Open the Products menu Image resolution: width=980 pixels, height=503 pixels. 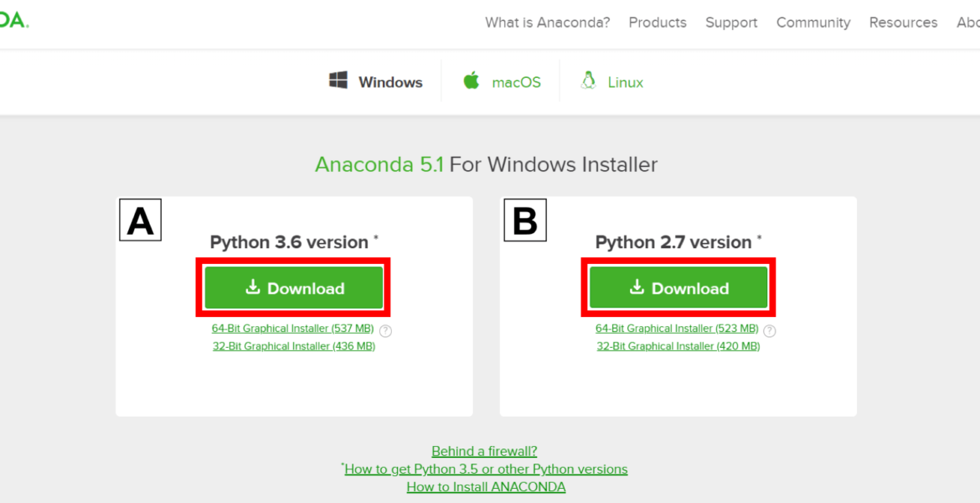(658, 23)
